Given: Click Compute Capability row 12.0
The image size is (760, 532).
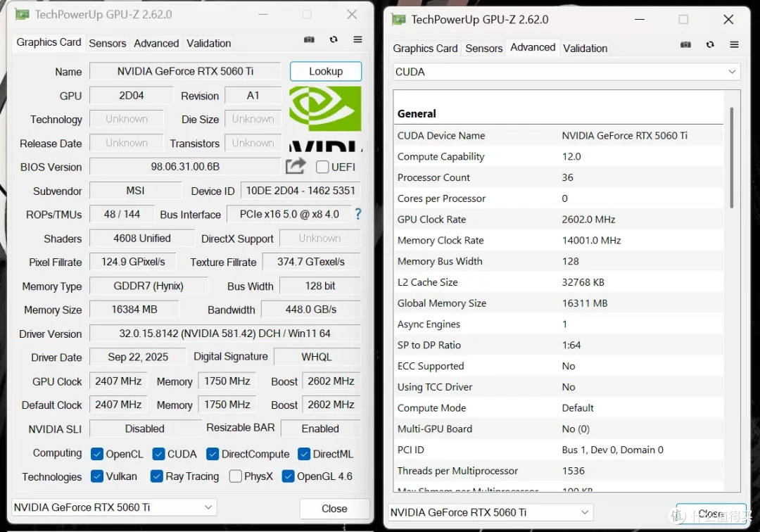Looking at the screenshot, I should coord(558,156).
